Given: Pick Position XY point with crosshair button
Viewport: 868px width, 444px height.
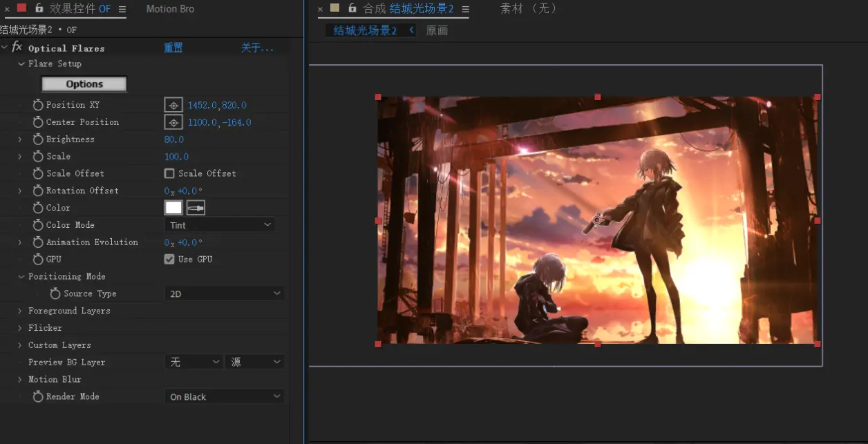Looking at the screenshot, I should 173,105.
